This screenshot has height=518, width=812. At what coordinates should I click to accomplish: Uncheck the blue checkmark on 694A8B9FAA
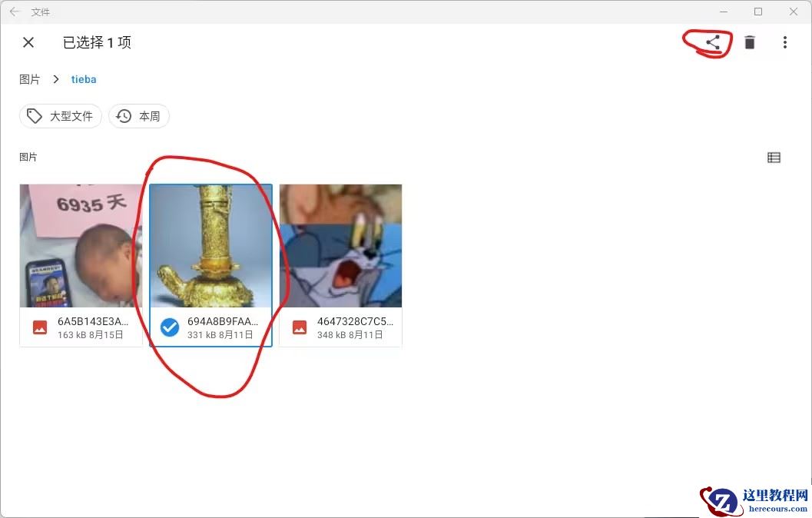169,327
